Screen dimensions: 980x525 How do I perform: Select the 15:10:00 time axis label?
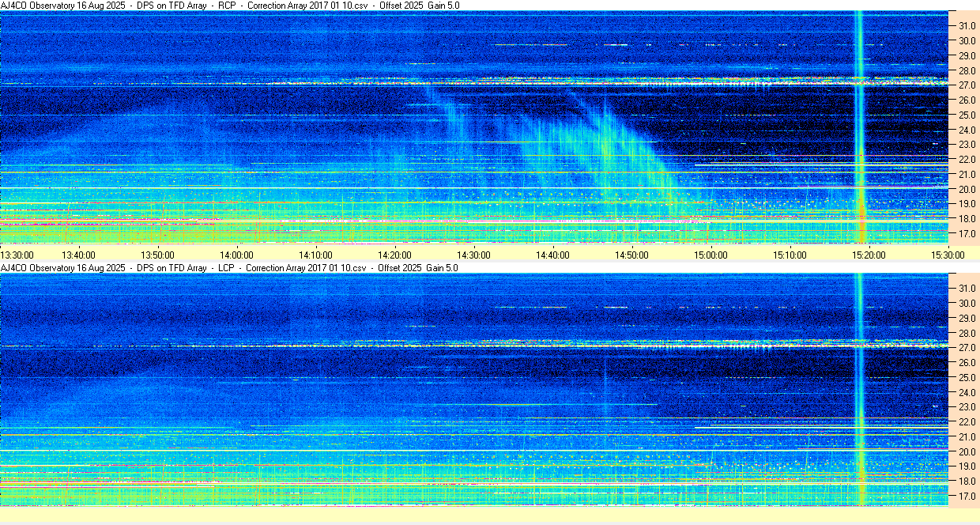pyautogui.click(x=790, y=255)
